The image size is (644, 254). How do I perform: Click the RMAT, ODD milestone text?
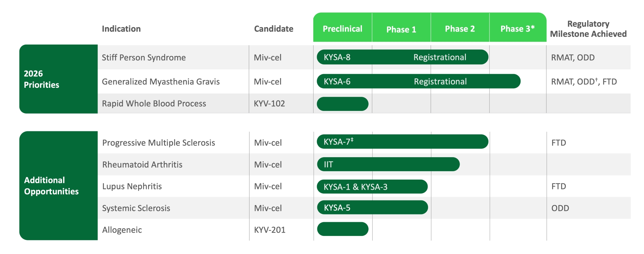[573, 58]
